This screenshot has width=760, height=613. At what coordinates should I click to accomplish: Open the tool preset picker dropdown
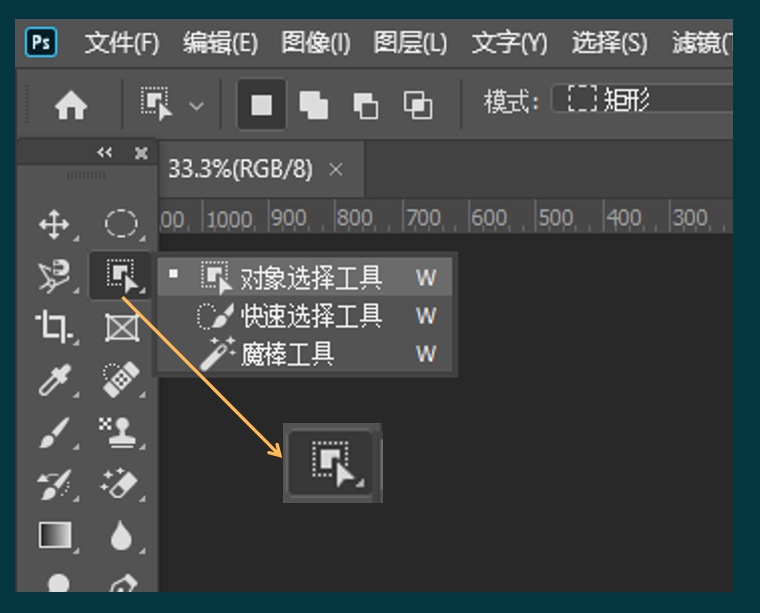pos(170,105)
